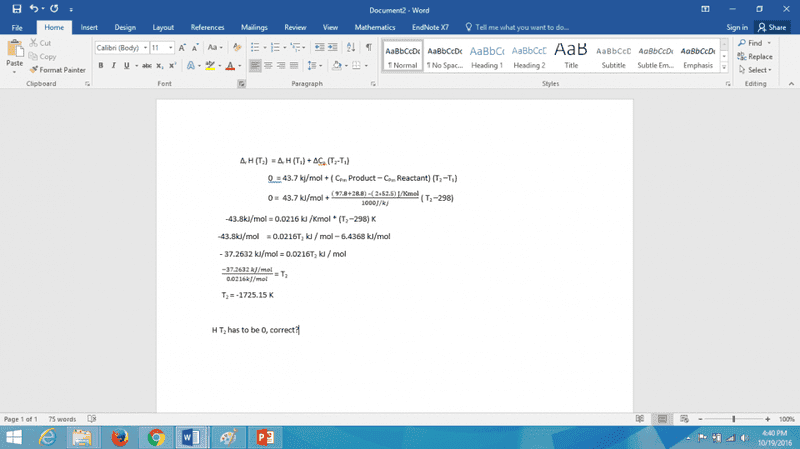Center align the paragraph
800x449 pixels.
point(268,66)
